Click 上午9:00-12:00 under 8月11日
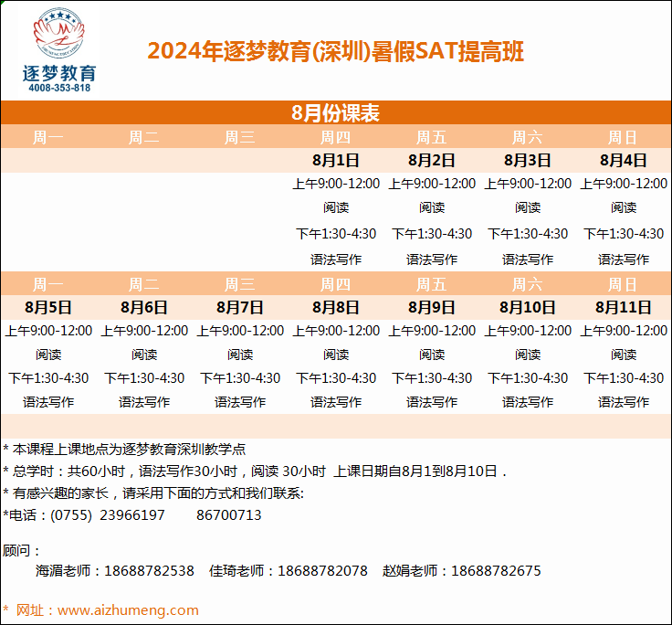Screen dimensions: 672x625 624,331
